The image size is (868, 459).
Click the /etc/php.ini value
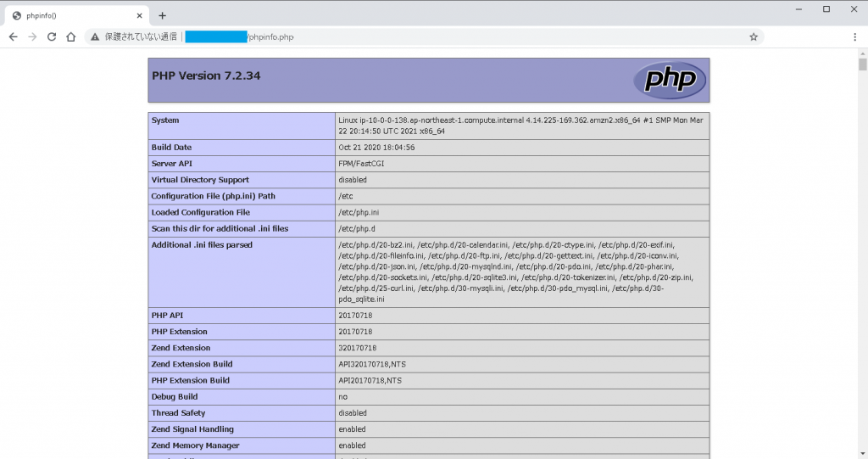pos(359,212)
